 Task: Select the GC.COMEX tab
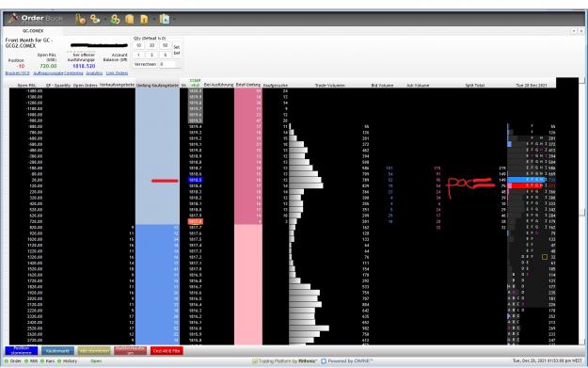[33, 31]
